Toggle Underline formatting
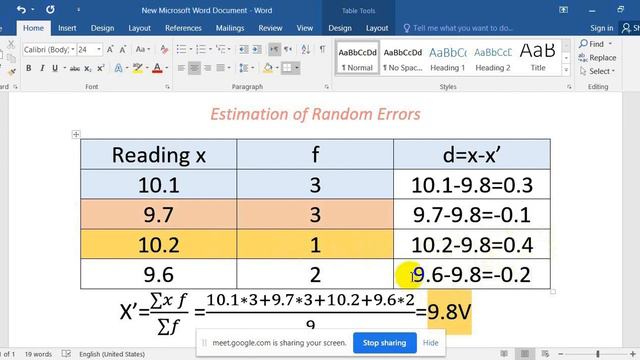640x360 pixels. 55,68
